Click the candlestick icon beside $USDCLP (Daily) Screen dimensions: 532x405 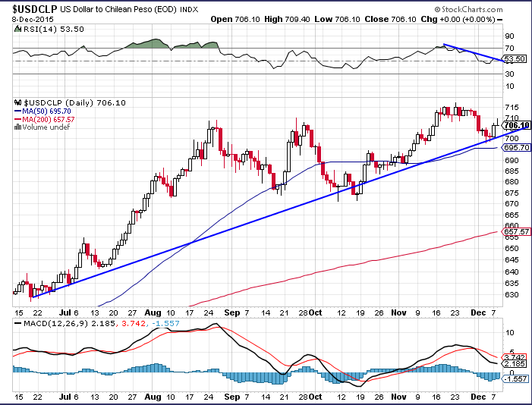(17, 102)
